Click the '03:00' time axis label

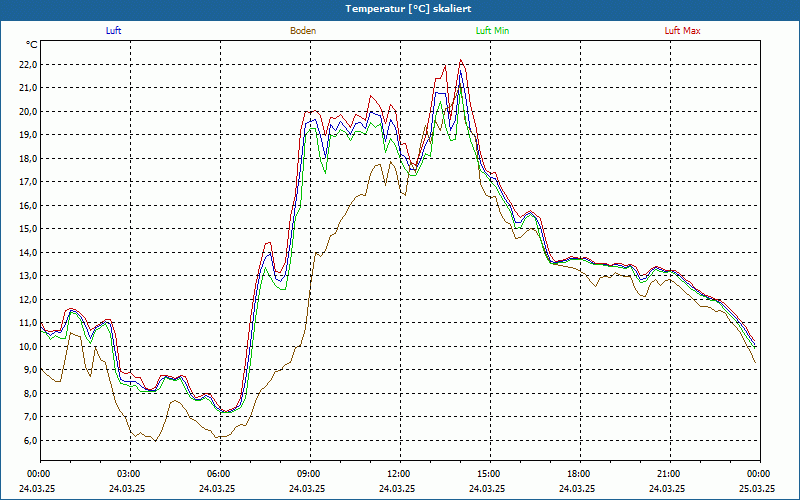tap(129, 474)
